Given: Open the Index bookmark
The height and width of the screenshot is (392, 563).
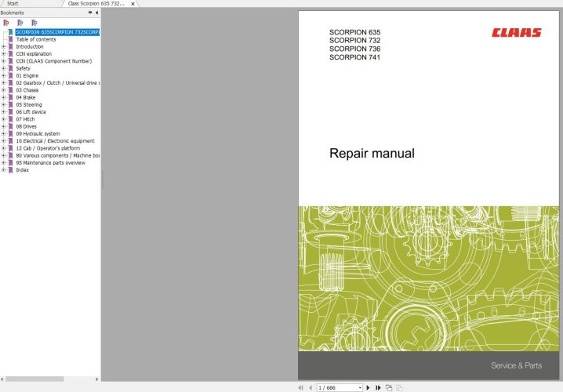Looking at the screenshot, I should click(22, 170).
